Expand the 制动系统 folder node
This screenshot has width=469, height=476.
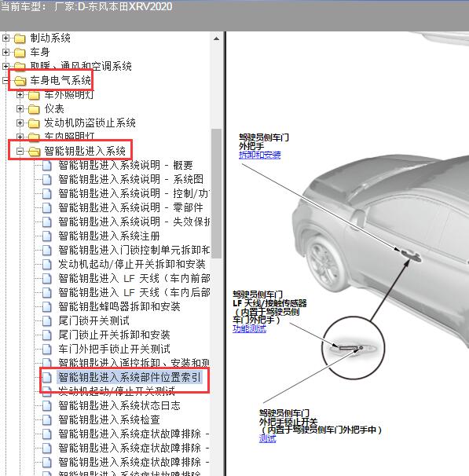tap(5, 38)
